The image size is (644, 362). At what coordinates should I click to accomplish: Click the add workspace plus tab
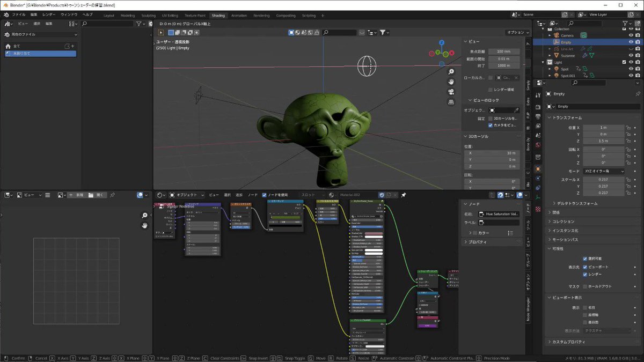click(x=323, y=16)
